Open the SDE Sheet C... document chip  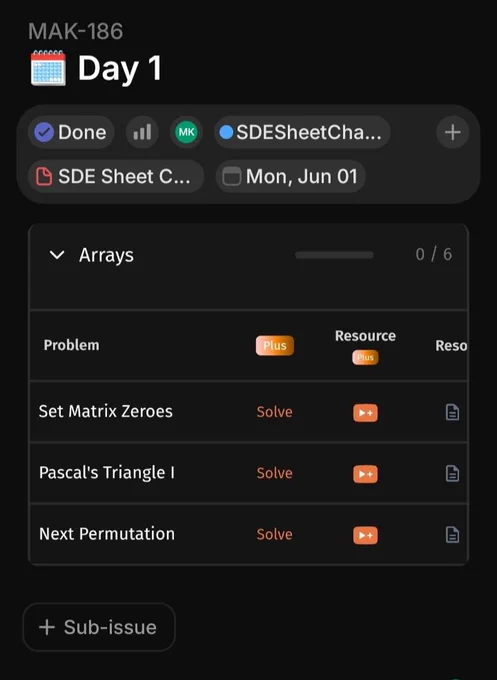(x=116, y=177)
